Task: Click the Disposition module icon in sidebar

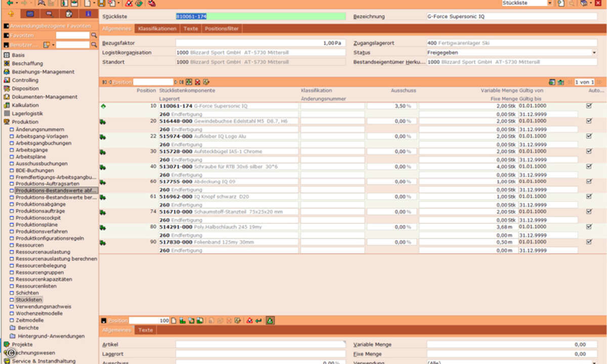Action: tap(7, 88)
